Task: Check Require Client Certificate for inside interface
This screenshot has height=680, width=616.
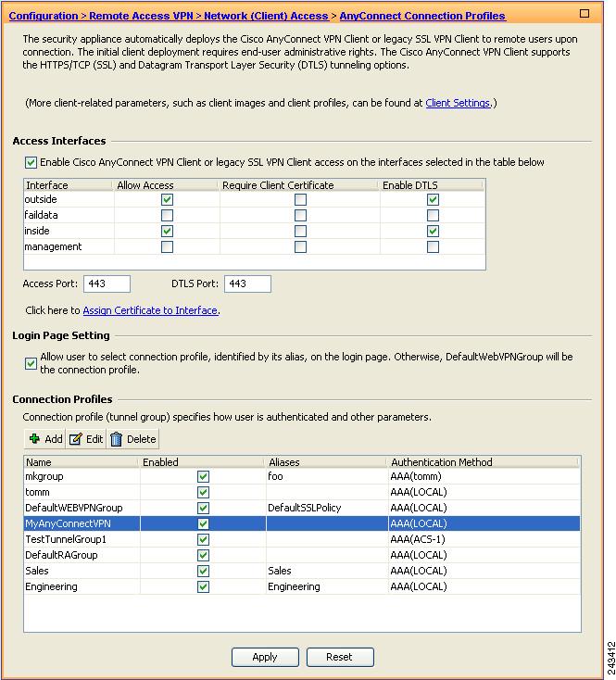Action: pyautogui.click(x=300, y=231)
